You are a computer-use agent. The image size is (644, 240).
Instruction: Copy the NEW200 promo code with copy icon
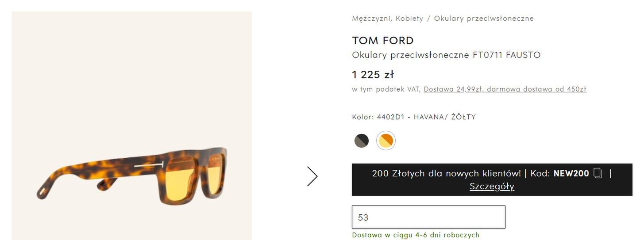click(x=598, y=173)
